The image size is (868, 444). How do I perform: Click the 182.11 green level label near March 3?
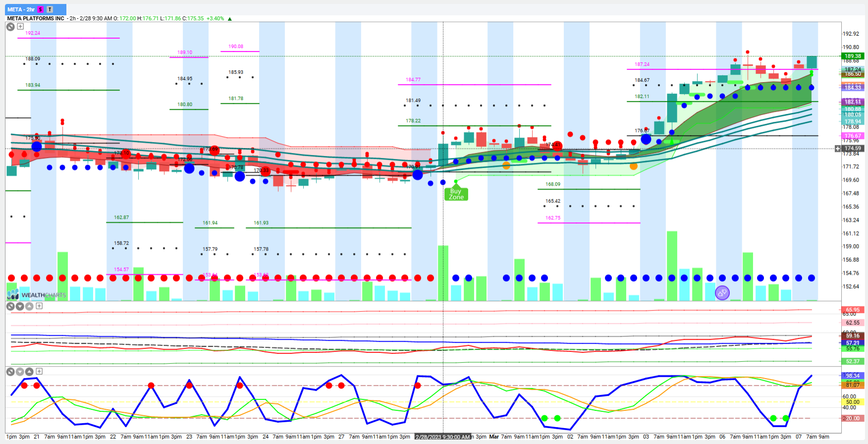click(x=642, y=97)
